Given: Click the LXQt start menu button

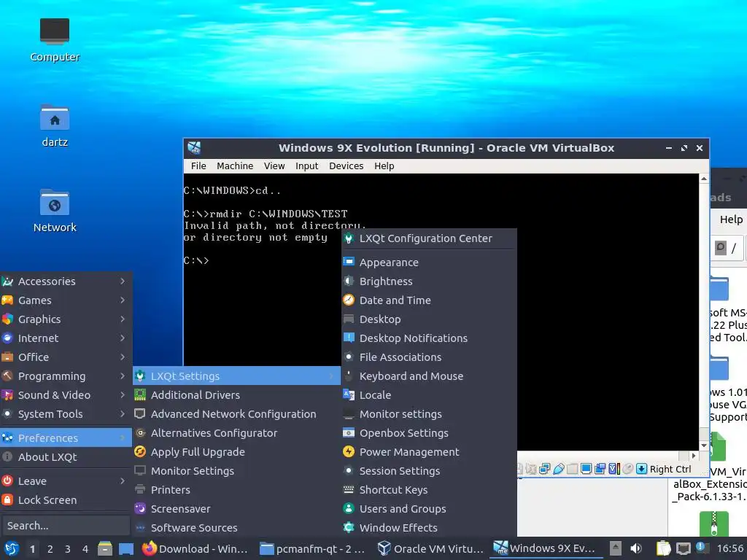Looking at the screenshot, I should pyautogui.click(x=12, y=548).
